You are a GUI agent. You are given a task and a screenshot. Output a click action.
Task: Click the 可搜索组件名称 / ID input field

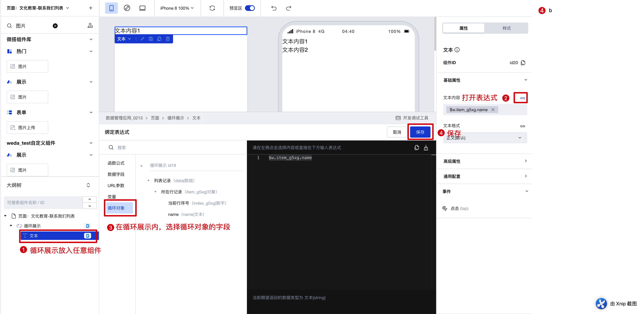tap(43, 202)
